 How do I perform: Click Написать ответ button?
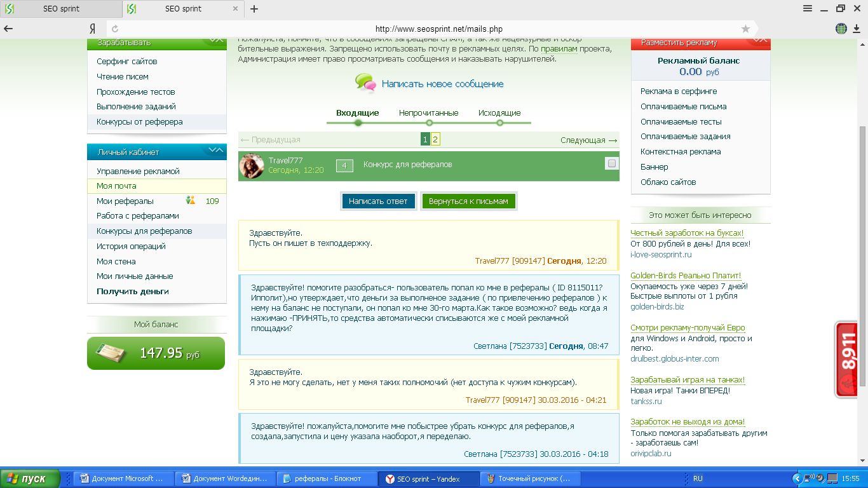click(379, 201)
